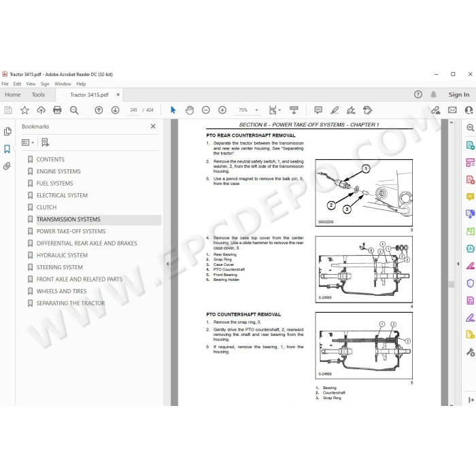This screenshot has width=476, height=476.
Task: Share link to file icon
Action: point(436,110)
